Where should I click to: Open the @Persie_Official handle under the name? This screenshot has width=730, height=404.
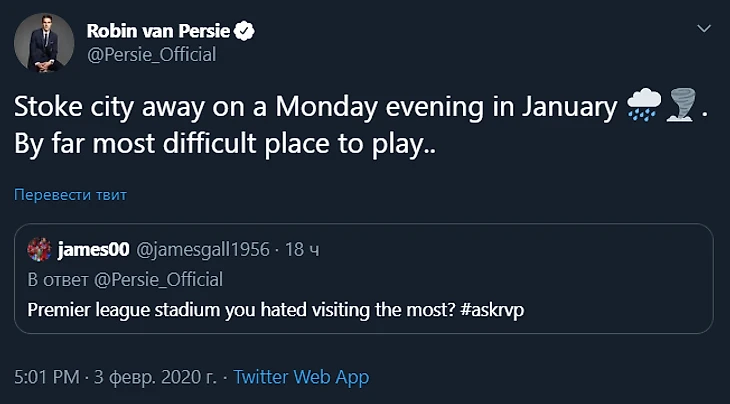tap(151, 55)
